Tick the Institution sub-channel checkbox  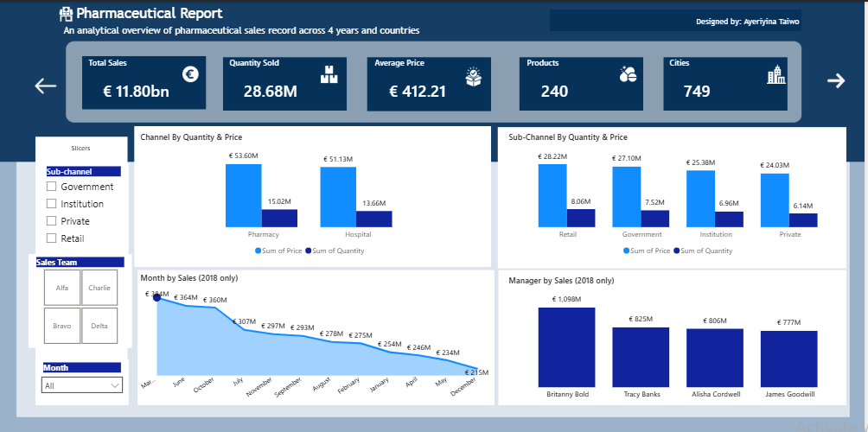click(52, 204)
